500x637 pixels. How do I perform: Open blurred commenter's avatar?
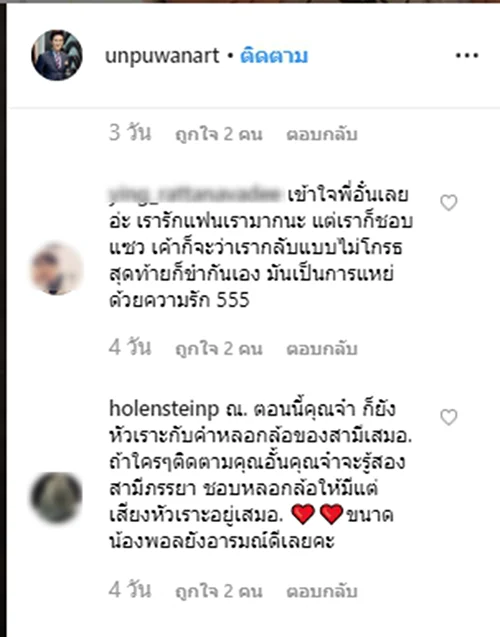(x=57, y=268)
